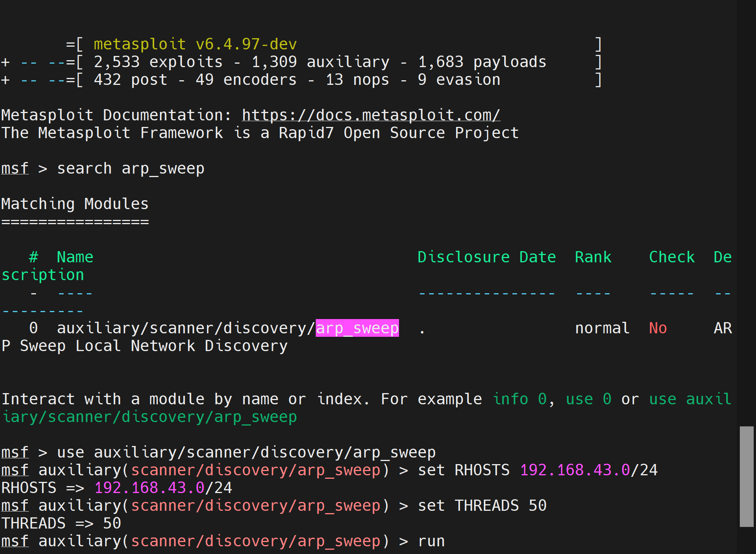Click the vertical scrollbar thumb
This screenshot has width=756, height=554.
coord(746,476)
